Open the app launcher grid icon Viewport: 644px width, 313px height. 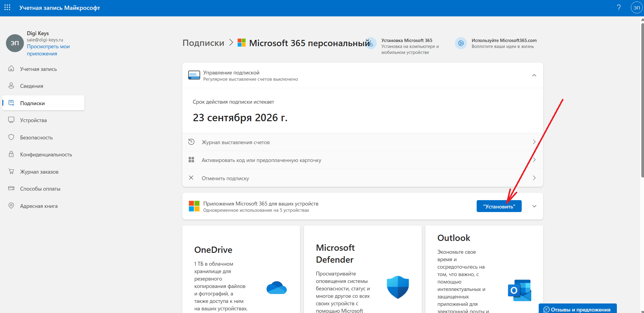(7, 8)
